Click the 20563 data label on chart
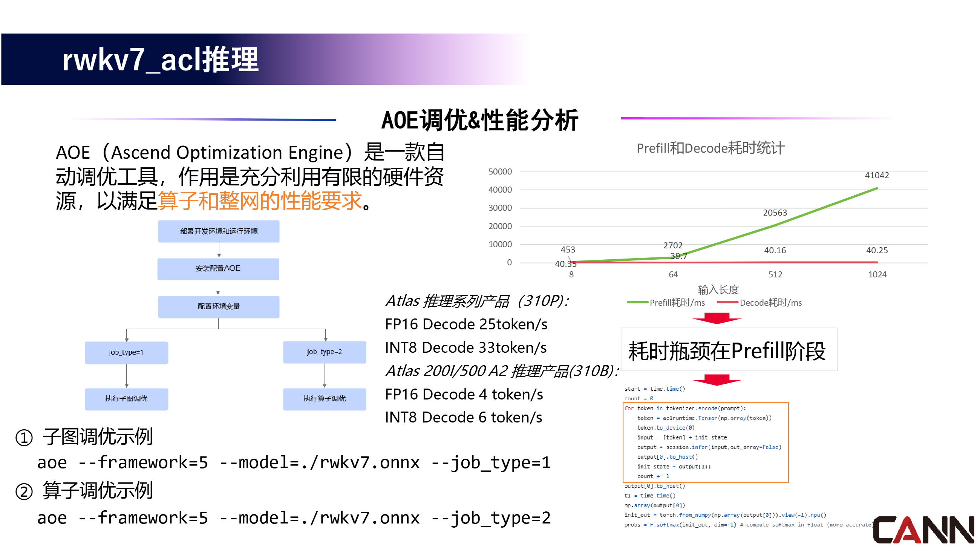 click(x=775, y=213)
